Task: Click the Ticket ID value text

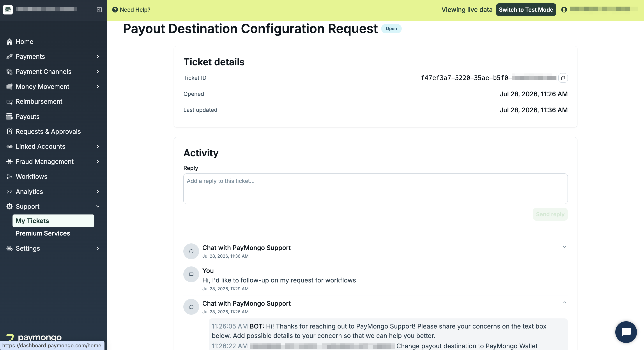Action: pos(489,78)
